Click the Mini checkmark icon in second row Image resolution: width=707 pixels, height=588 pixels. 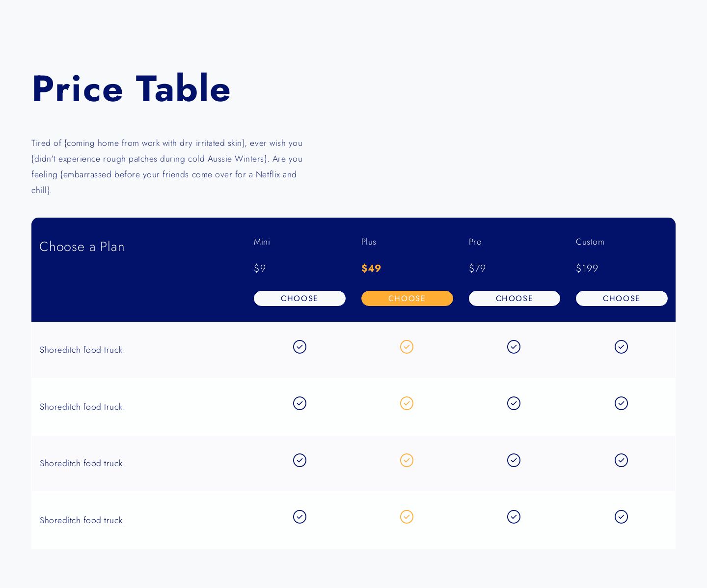(x=299, y=403)
